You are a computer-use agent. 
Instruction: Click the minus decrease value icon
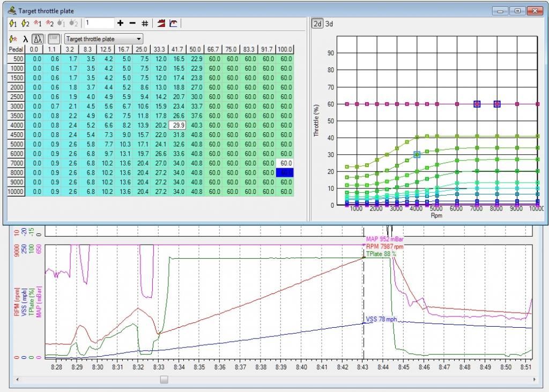tap(132, 24)
